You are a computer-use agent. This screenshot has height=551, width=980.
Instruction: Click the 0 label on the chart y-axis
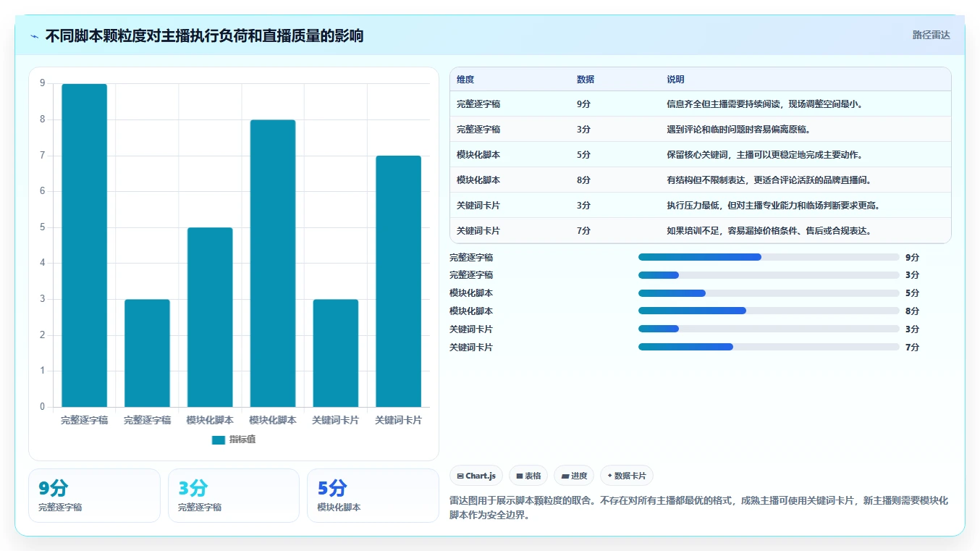[42, 407]
